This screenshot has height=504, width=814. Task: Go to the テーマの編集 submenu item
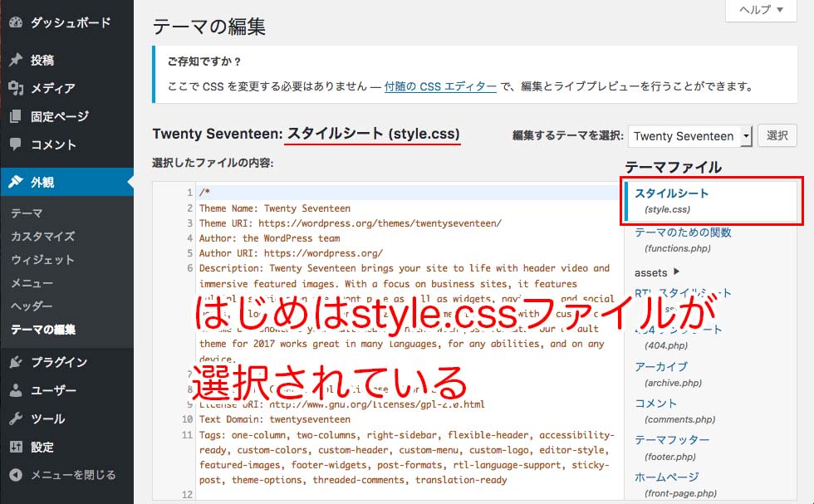[43, 330]
